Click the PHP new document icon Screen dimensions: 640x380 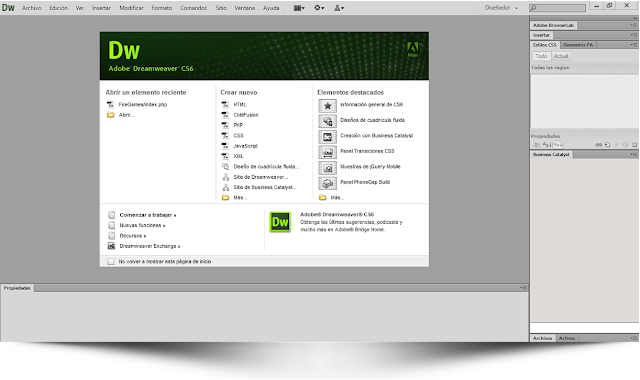click(x=225, y=125)
